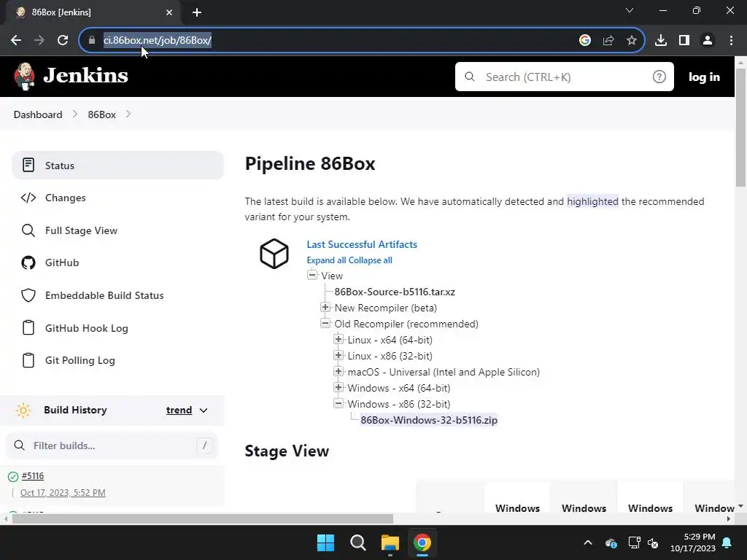Click the Status sidebar icon
This screenshot has width=747, height=560.
(28, 166)
